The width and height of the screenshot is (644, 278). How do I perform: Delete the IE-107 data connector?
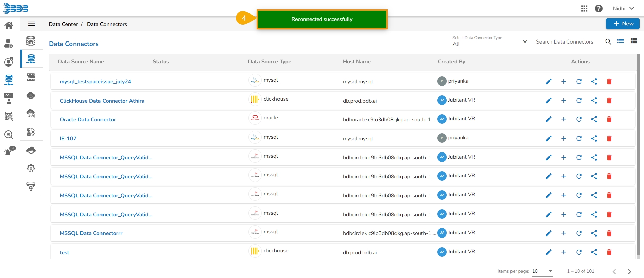click(x=609, y=139)
